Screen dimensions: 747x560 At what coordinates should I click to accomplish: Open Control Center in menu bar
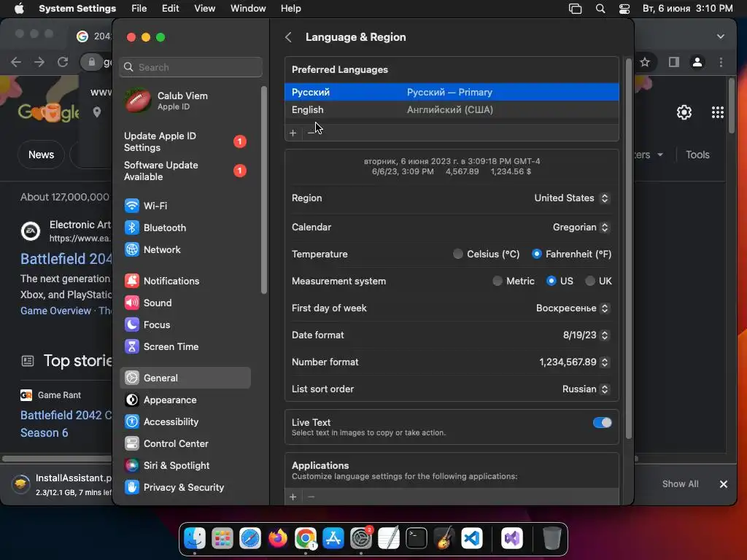pyautogui.click(x=624, y=9)
